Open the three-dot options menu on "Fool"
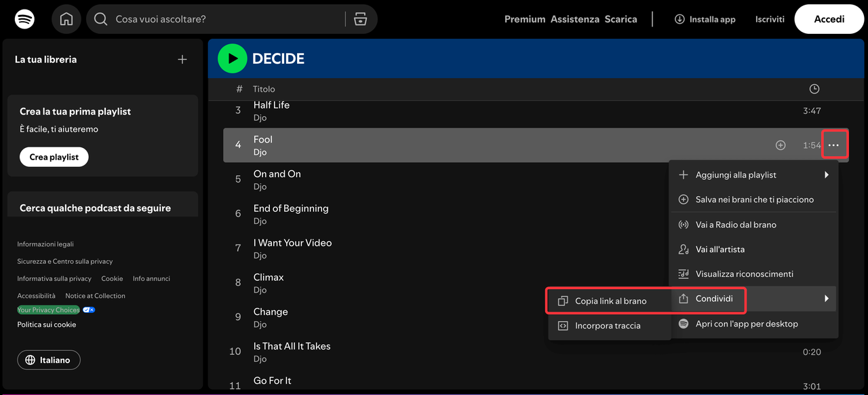The width and height of the screenshot is (868, 395). [x=835, y=145]
